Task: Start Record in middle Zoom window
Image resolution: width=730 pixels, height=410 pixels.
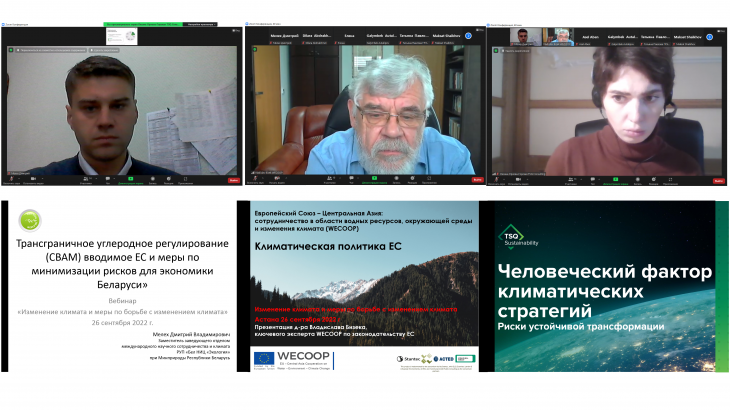Action: [x=397, y=178]
